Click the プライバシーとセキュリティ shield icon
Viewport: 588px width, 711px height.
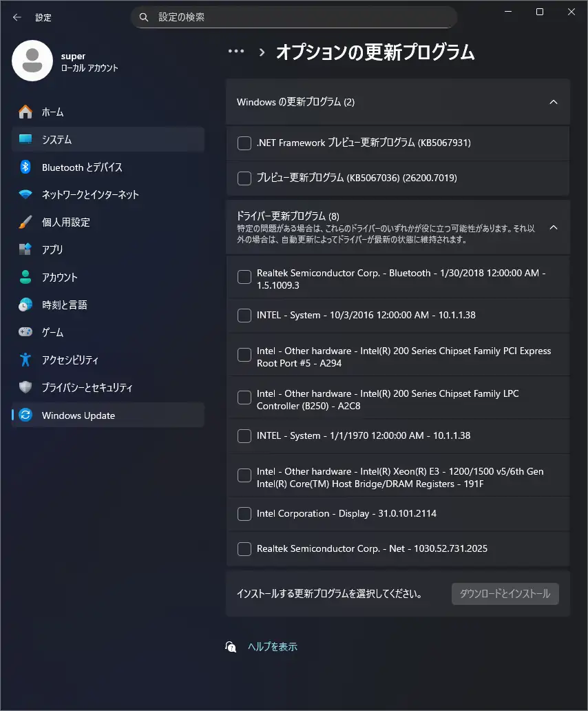[x=25, y=387]
